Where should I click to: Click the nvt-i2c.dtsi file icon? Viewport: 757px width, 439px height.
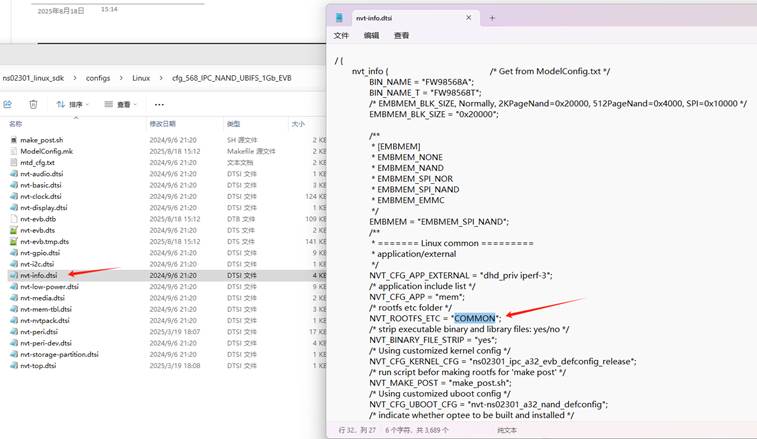pos(14,264)
